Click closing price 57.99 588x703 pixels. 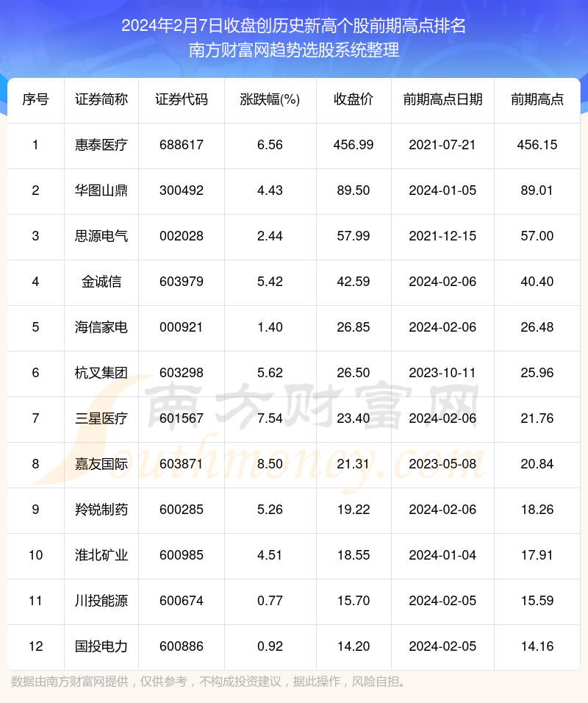354,236
